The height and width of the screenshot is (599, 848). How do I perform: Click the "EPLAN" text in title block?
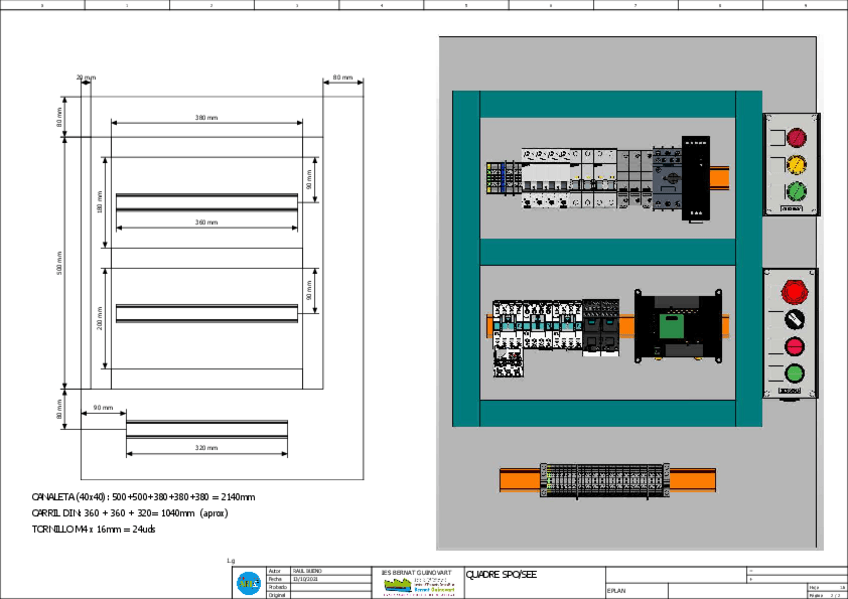(617, 591)
